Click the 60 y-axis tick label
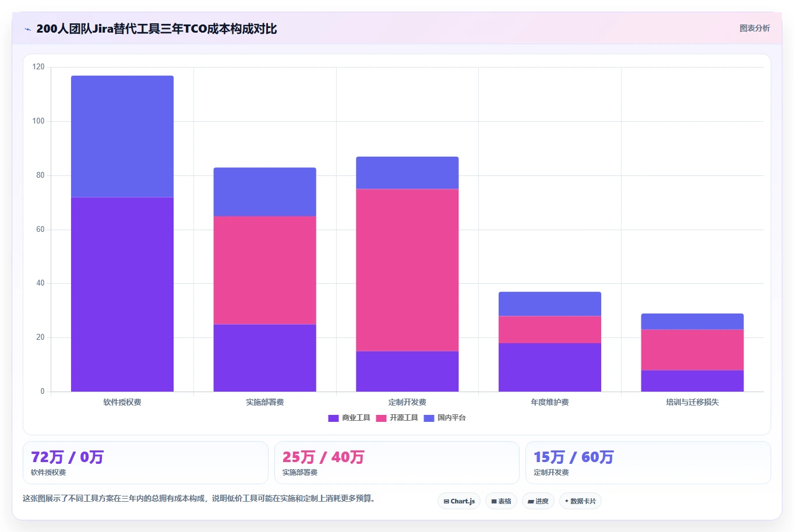The height and width of the screenshot is (532, 794). click(40, 230)
